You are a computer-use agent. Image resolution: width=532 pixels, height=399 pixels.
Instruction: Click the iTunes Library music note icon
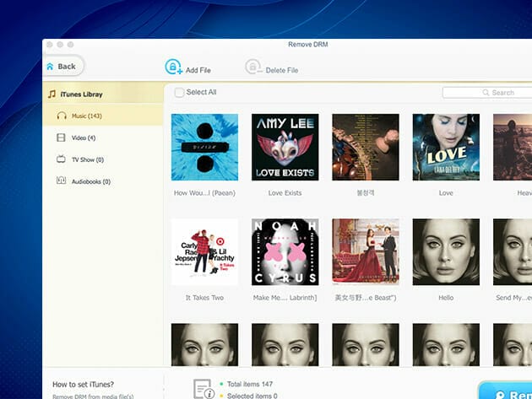(x=52, y=94)
